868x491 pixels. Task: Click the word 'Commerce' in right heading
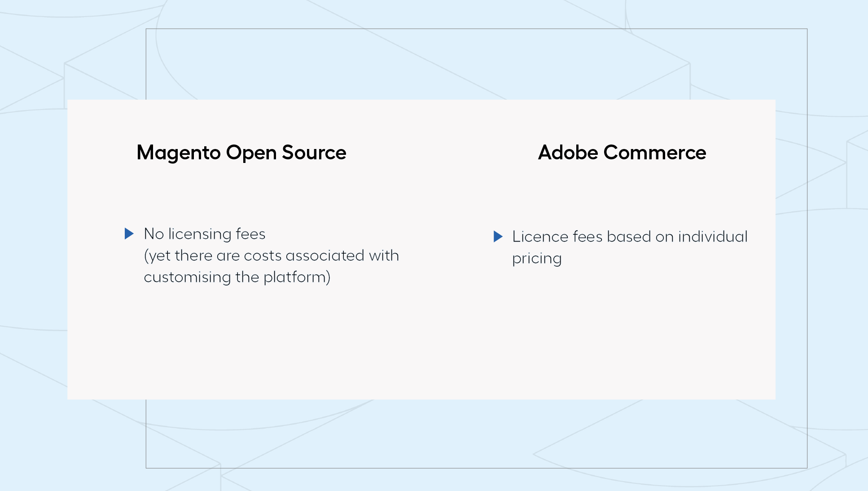[x=655, y=153]
